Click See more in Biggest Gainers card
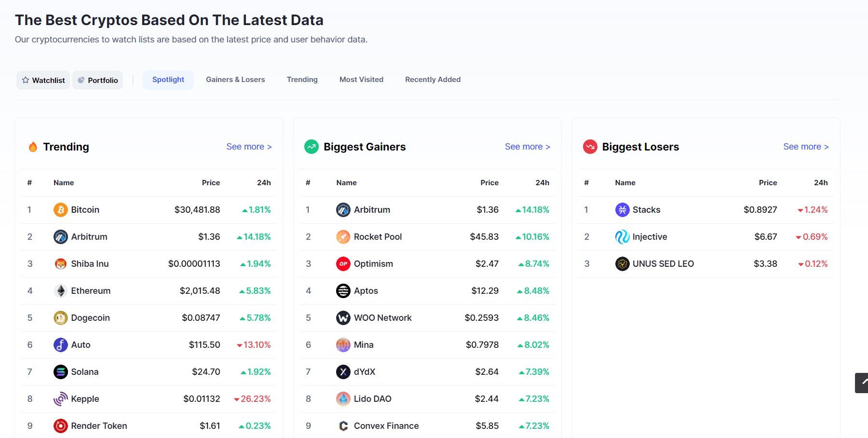This screenshot has height=438, width=868. tap(528, 147)
